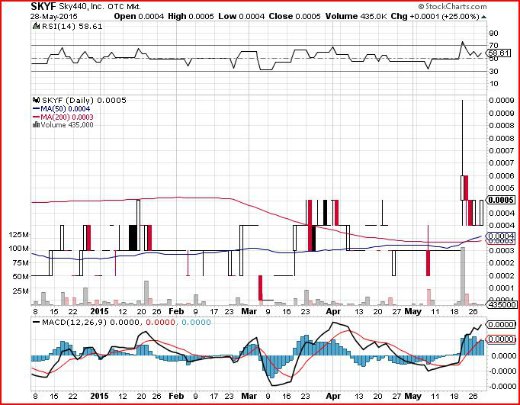Click the RSI(14) legend icon
Screen dimensions: 520x405
pos(36,27)
